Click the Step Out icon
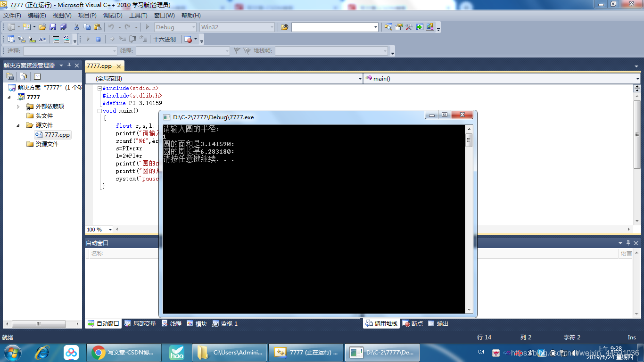644x362 pixels. point(143,40)
